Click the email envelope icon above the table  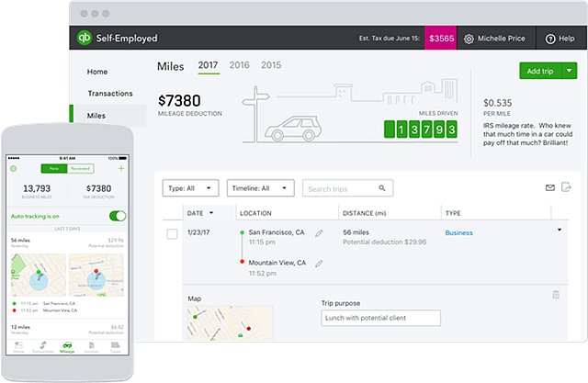click(x=549, y=187)
